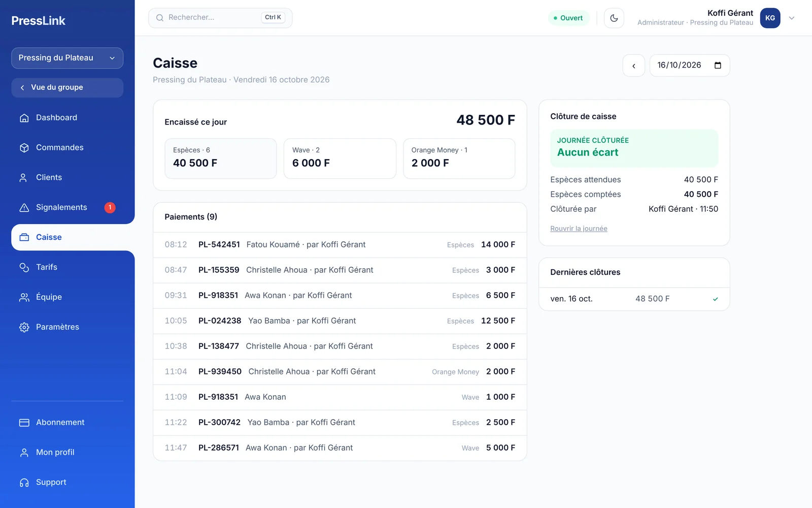Return to Vue du groupe
Screen dimensions: 812x508
[67, 87]
